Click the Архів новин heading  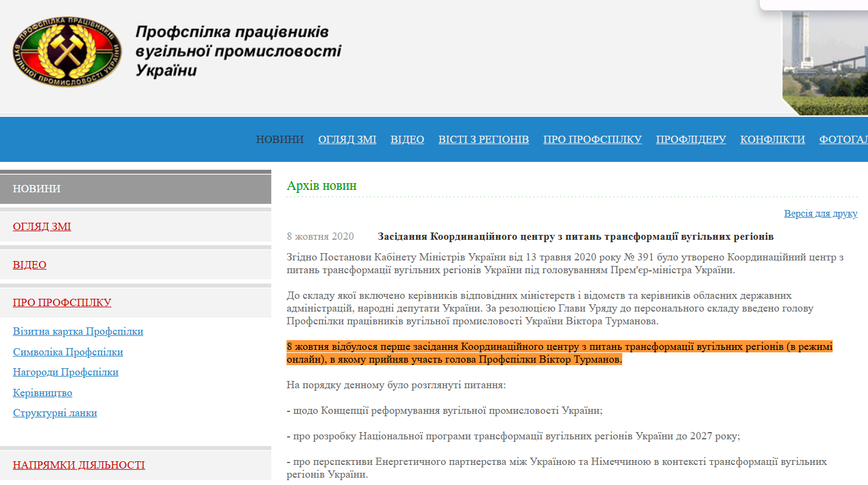(322, 186)
